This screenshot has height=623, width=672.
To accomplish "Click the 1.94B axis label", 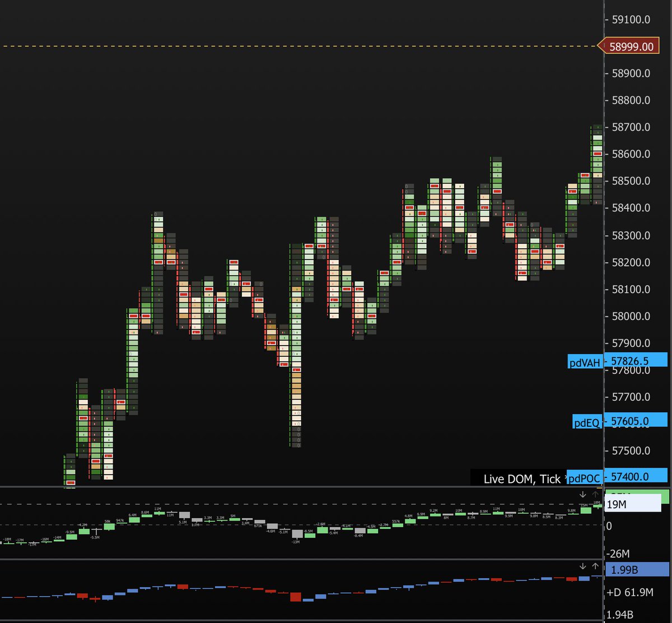I will click(621, 616).
